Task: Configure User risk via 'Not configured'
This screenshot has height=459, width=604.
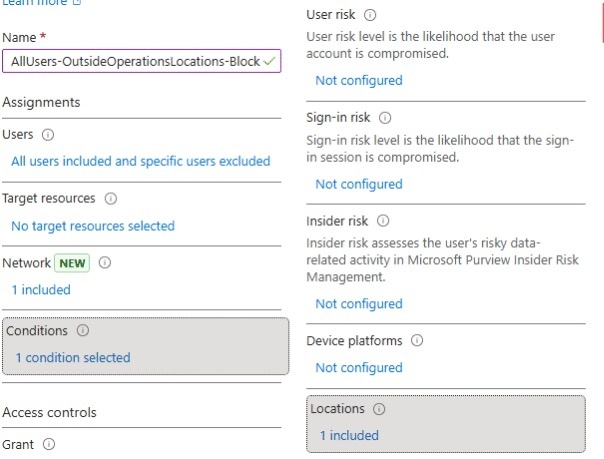Action: tap(358, 80)
